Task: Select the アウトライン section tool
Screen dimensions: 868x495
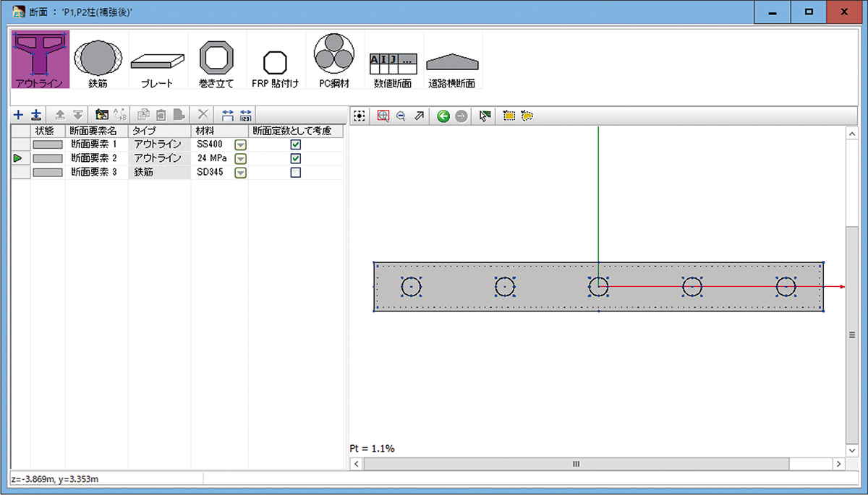Action: coord(40,59)
